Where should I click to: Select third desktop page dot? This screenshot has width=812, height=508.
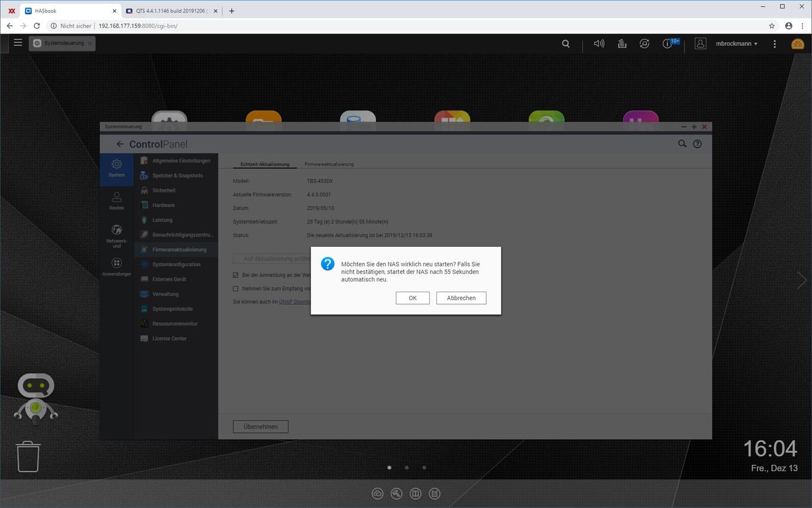424,468
